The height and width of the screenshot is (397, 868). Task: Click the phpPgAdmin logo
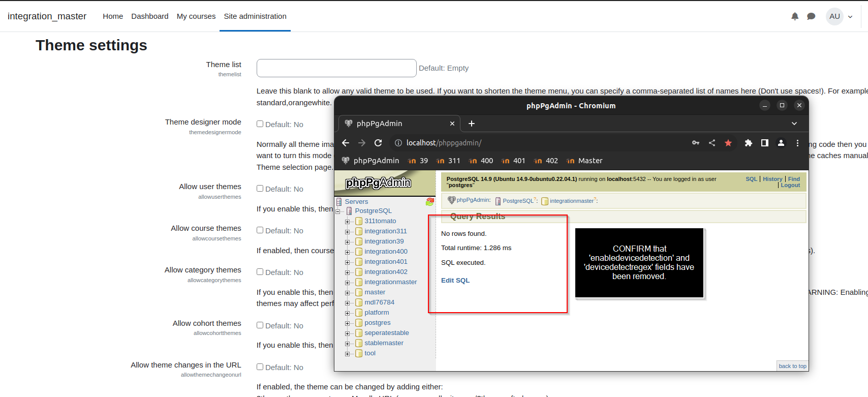pos(378,183)
